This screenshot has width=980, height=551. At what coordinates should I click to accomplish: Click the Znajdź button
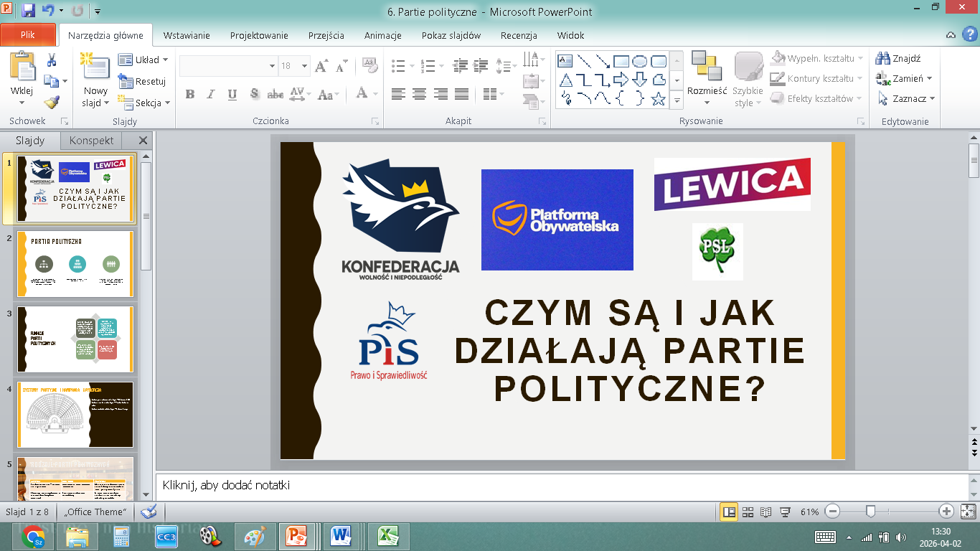(898, 59)
